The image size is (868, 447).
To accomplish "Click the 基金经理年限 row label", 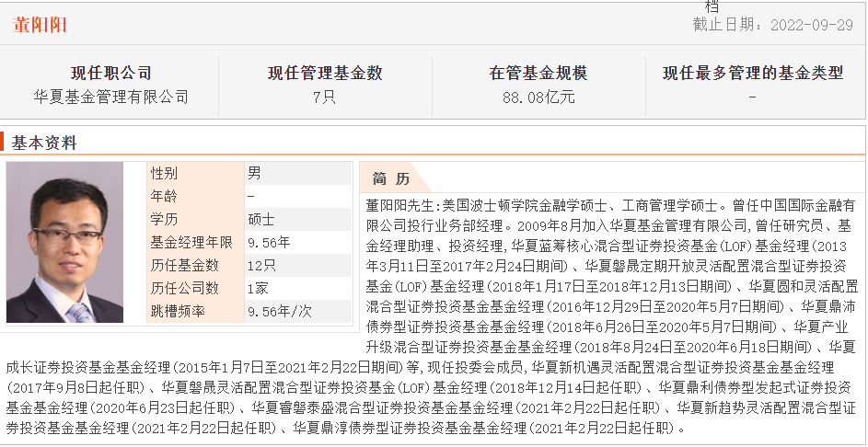I will click(x=191, y=242).
